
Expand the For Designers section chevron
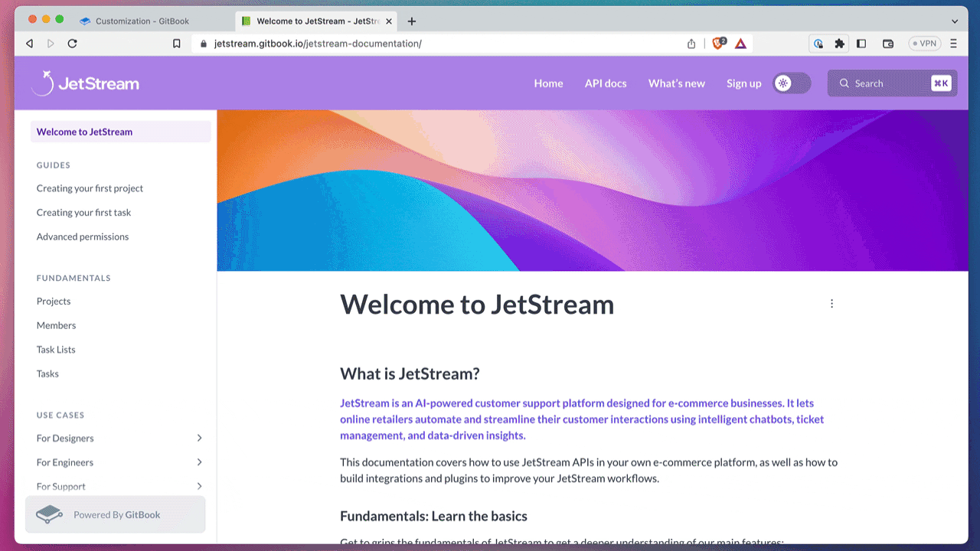199,438
